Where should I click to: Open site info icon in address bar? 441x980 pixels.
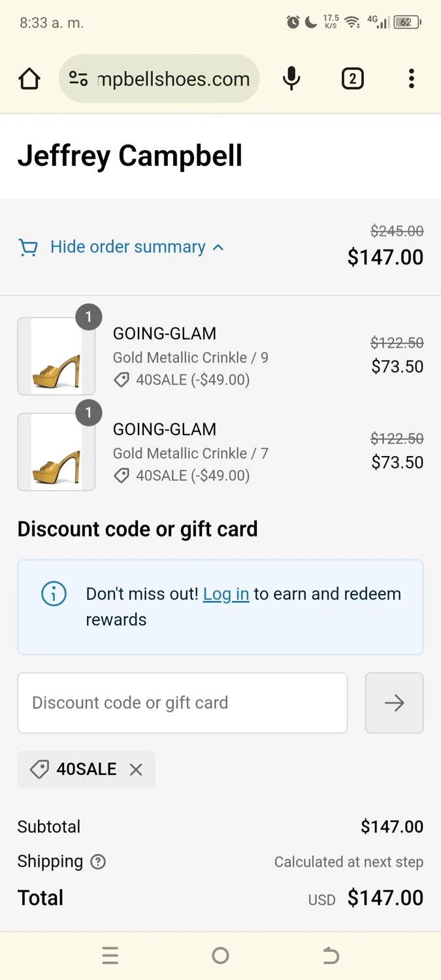(78, 79)
